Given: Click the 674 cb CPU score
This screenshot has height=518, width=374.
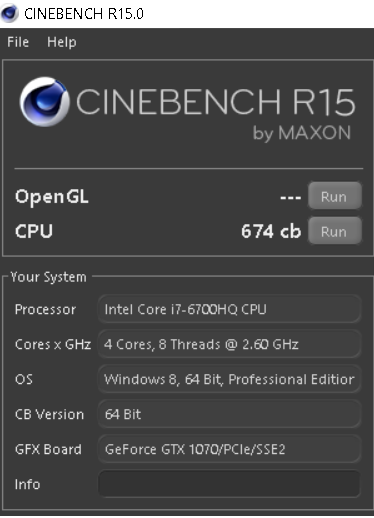Looking at the screenshot, I should coord(271,231).
